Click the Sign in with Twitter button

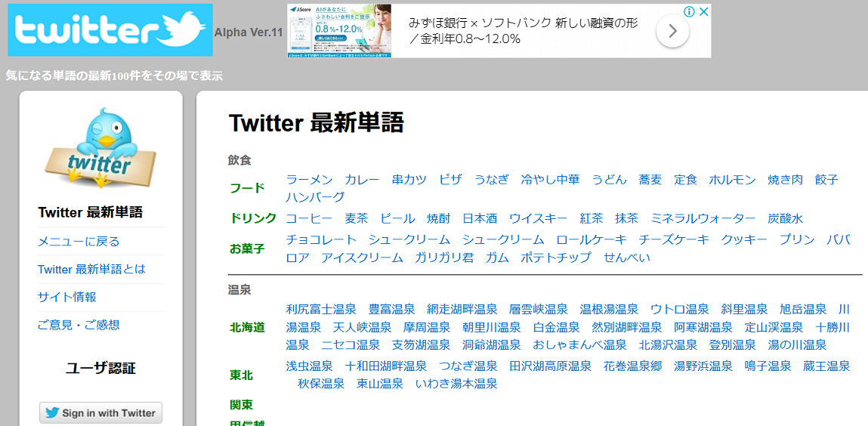[100, 412]
